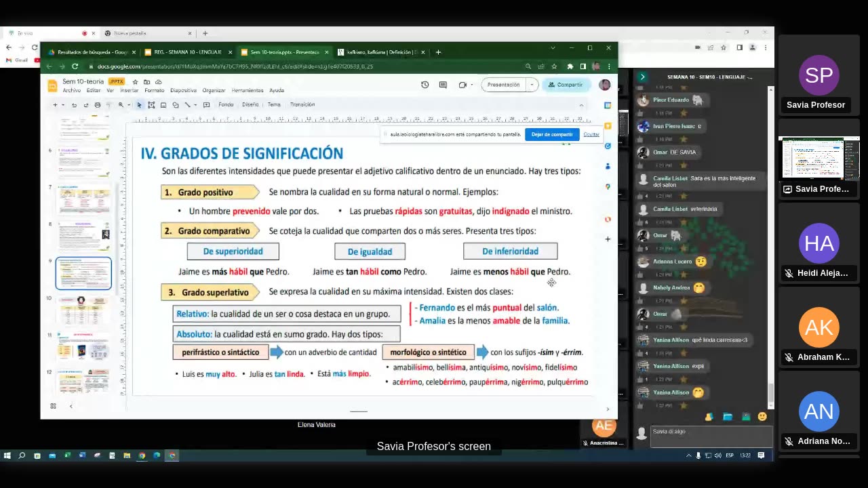The image size is (868, 488).
Task: Open the Archivo menu
Action: coord(71,90)
